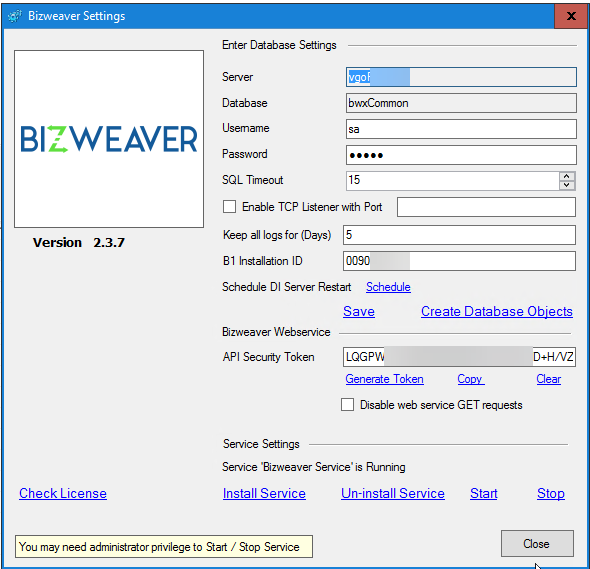Click Create Database Objects link
590x569 pixels.
tap(497, 312)
